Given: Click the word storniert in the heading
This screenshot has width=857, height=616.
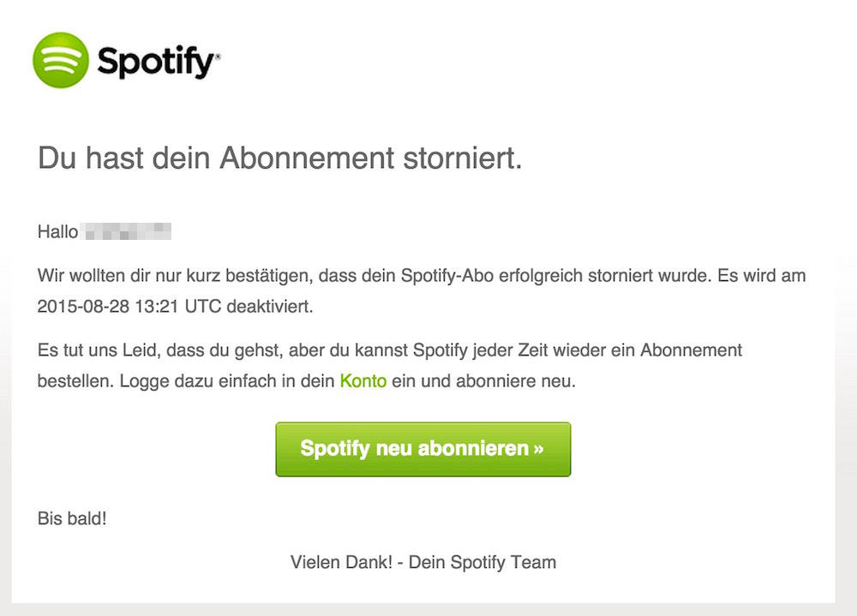Looking at the screenshot, I should 462,158.
